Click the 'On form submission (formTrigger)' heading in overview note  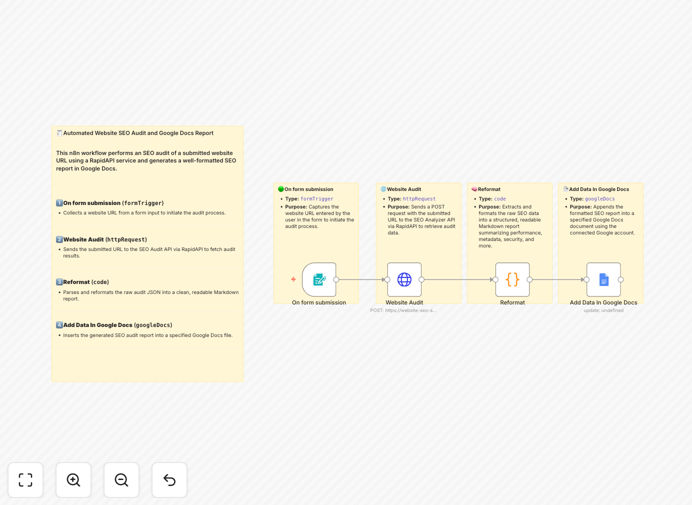pyautogui.click(x=110, y=203)
